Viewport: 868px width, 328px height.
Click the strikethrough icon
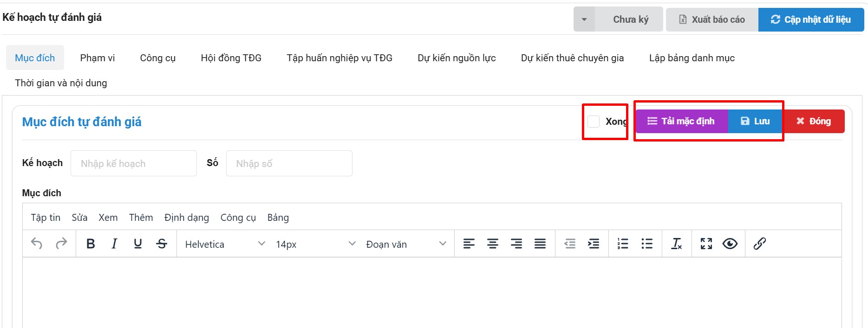tap(162, 244)
